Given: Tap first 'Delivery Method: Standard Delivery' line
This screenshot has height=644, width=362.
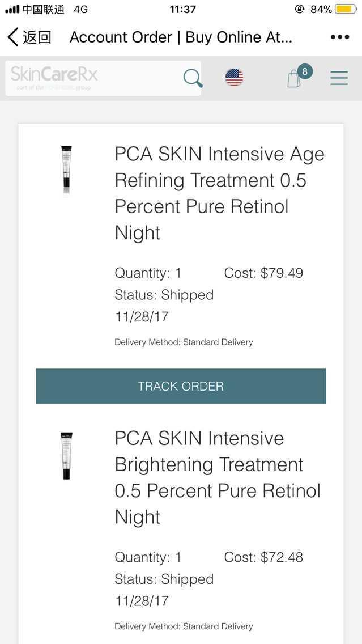Looking at the screenshot, I should (x=184, y=342).
